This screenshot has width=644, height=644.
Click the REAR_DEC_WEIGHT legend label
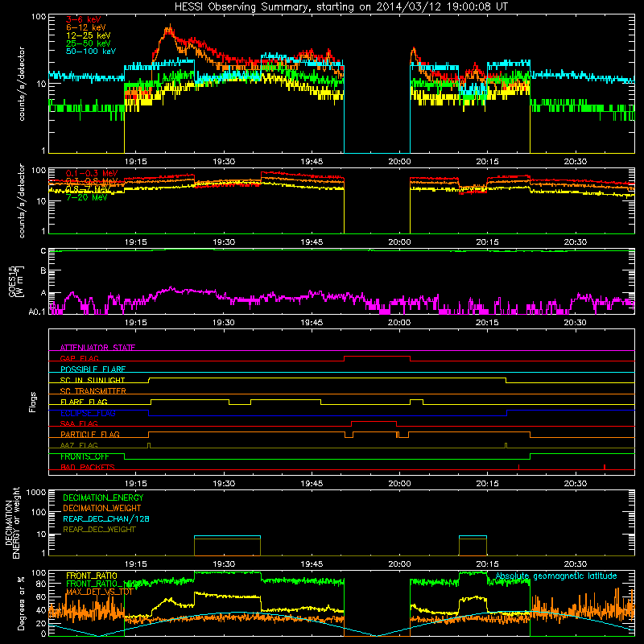[x=99, y=530]
